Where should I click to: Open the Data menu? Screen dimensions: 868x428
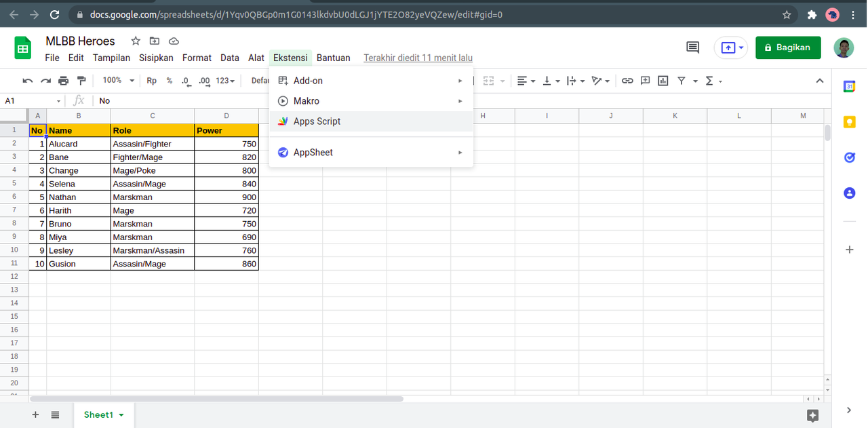[x=230, y=58]
